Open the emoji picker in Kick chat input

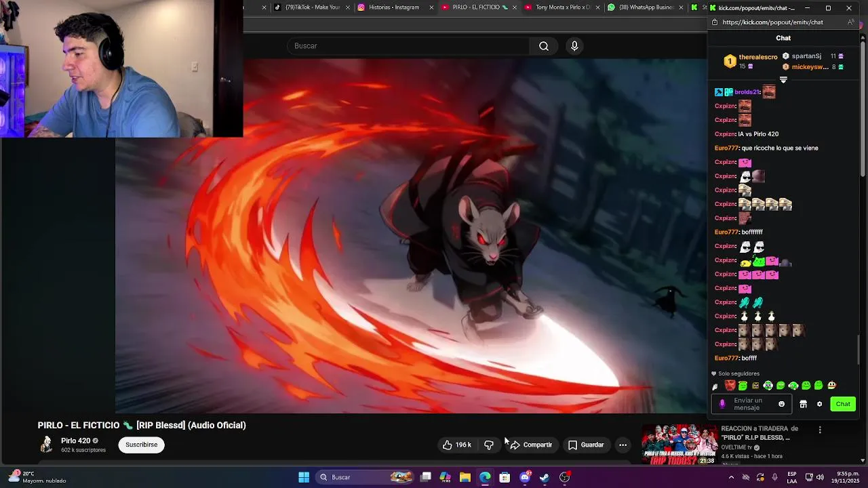pyautogui.click(x=781, y=404)
